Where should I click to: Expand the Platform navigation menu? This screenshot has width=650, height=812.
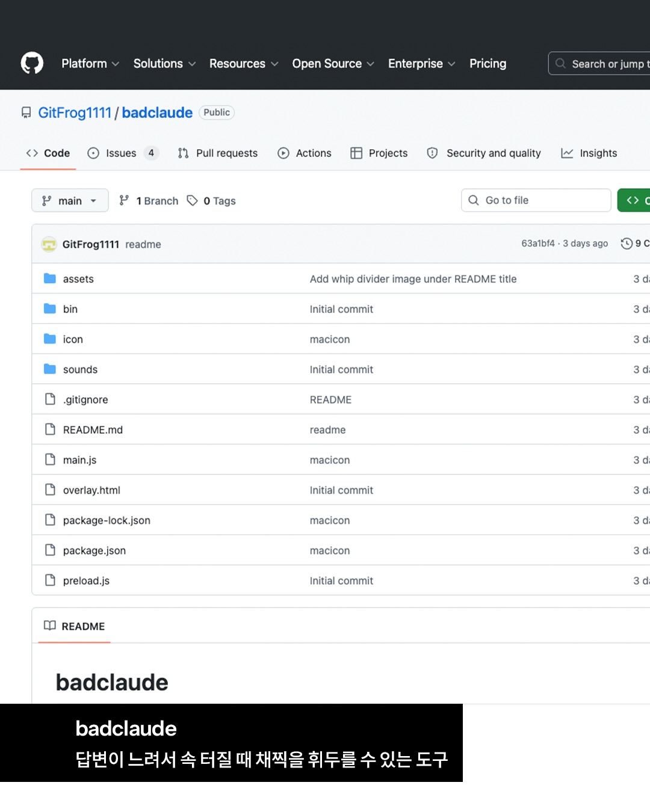pos(90,64)
